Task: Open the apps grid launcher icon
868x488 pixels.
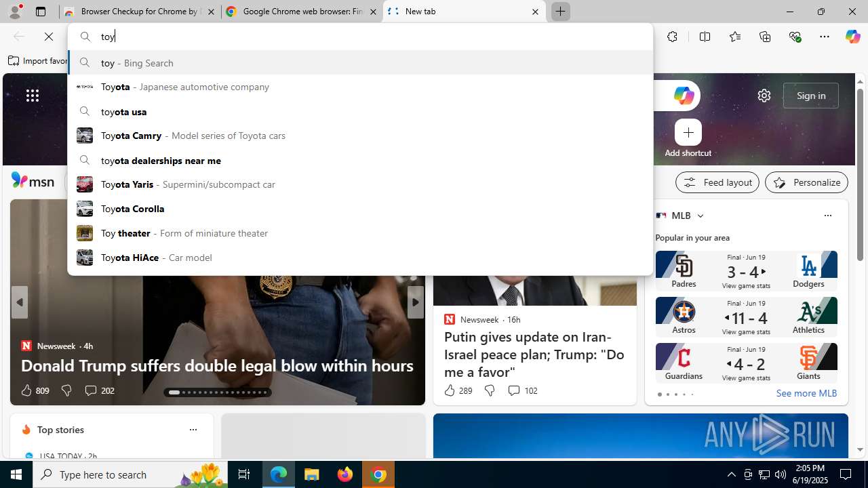Action: coord(33,96)
